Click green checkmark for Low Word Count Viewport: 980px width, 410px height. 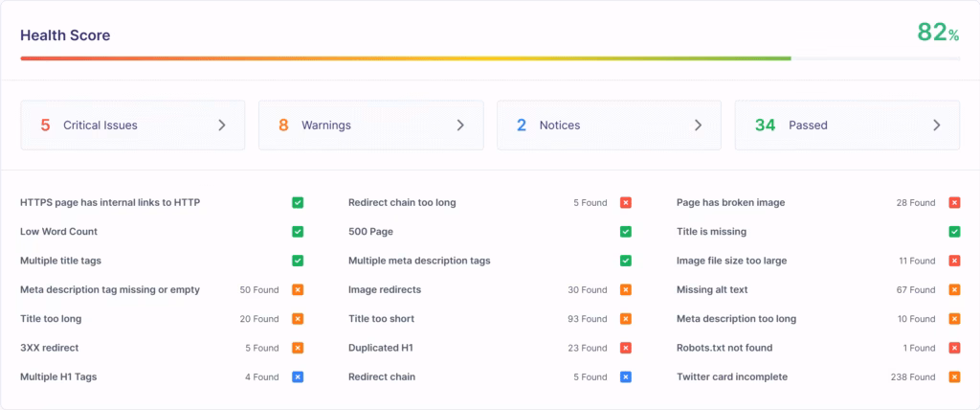(x=298, y=232)
